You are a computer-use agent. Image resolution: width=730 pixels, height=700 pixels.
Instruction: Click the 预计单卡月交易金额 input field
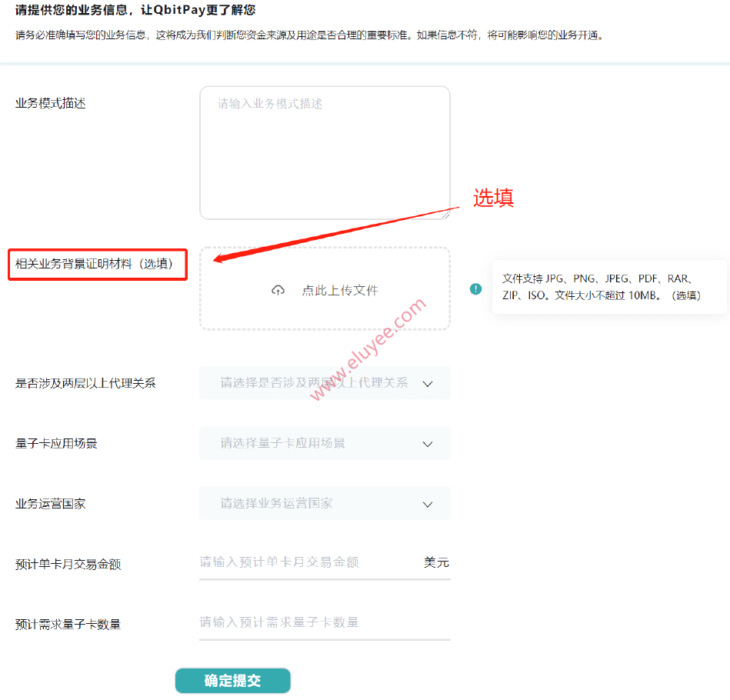[x=308, y=562]
